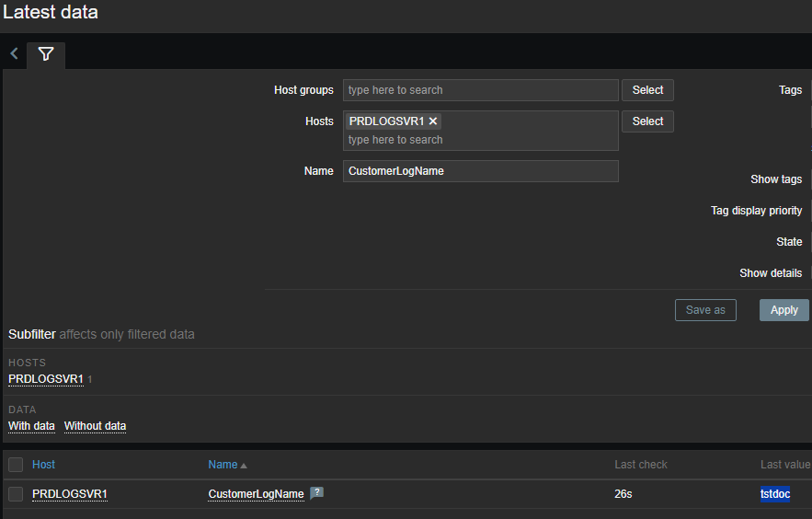
Task: Click the sort arrow on Name column
Action: tap(244, 466)
